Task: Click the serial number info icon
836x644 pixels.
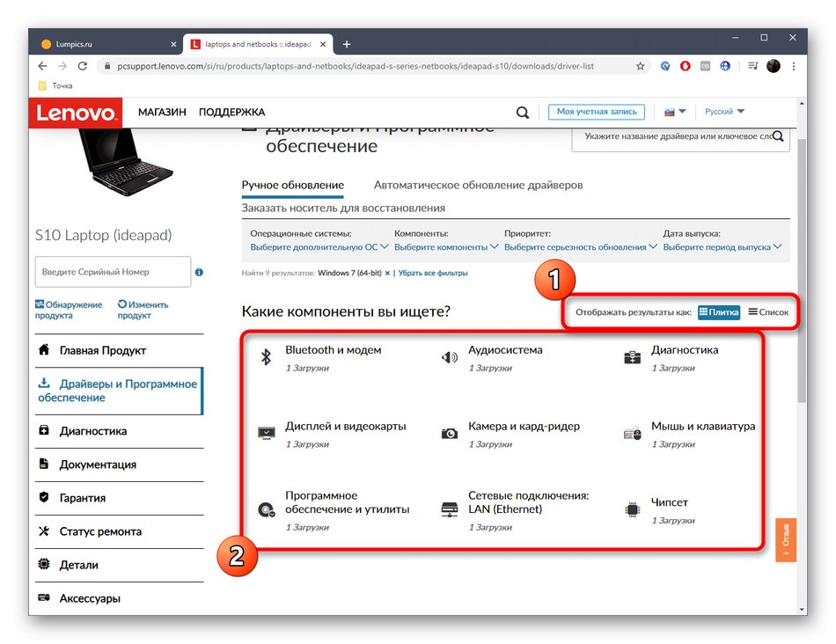Action: (x=199, y=273)
